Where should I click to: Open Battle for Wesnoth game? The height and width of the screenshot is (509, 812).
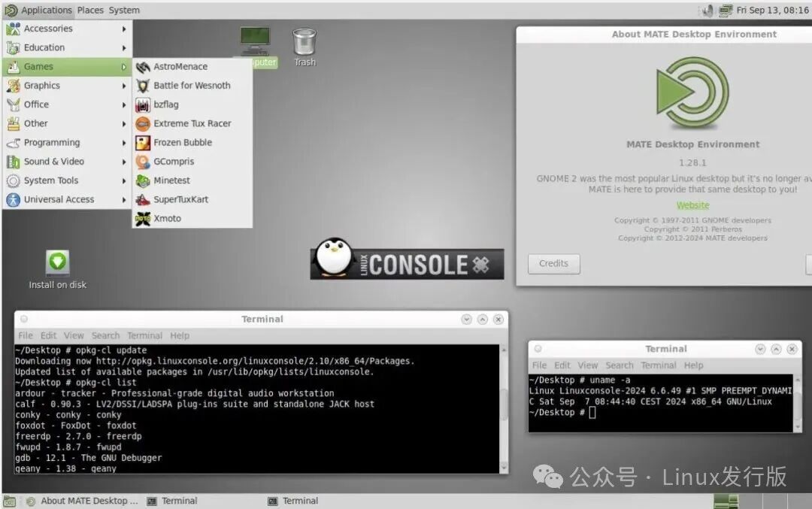pos(192,86)
